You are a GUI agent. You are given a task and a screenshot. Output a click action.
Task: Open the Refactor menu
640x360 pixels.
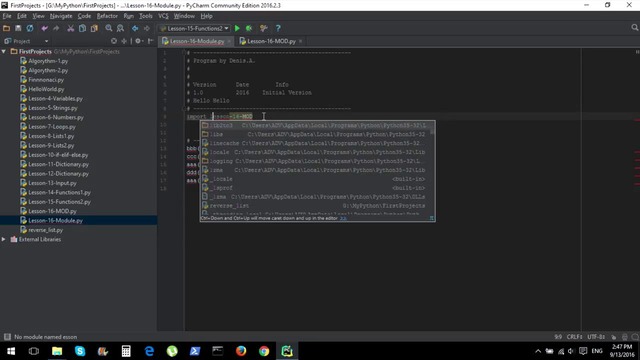pos(107,16)
